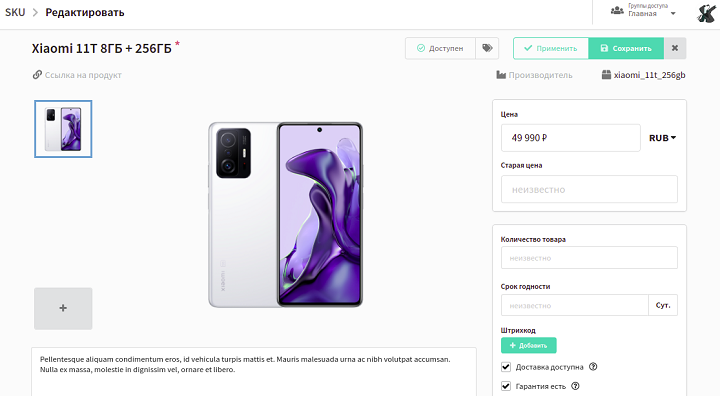Click the chain link icon near Ссылка на продукт
The image size is (720, 396).
(x=37, y=74)
